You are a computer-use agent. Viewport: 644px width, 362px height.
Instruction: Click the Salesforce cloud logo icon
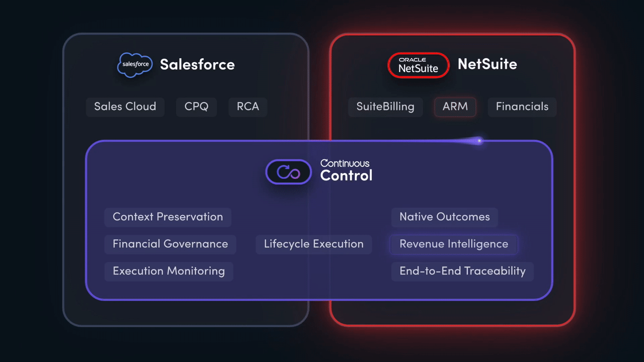(135, 65)
